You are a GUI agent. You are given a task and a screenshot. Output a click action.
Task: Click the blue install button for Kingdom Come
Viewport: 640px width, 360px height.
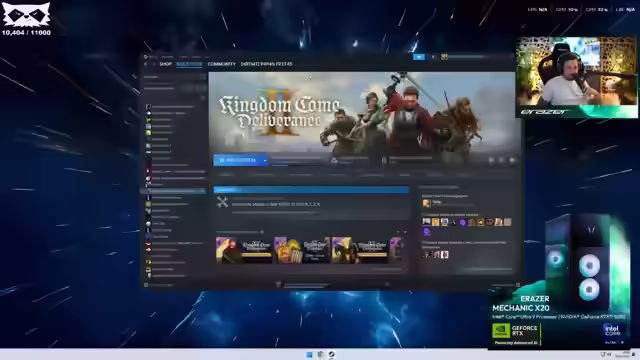pyautogui.click(x=237, y=160)
